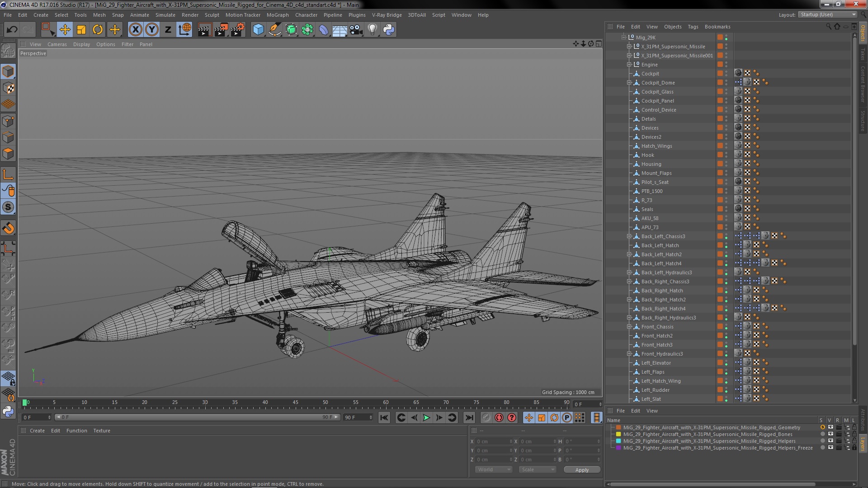
Task: Toggle Z axis lock
Action: [x=168, y=30]
